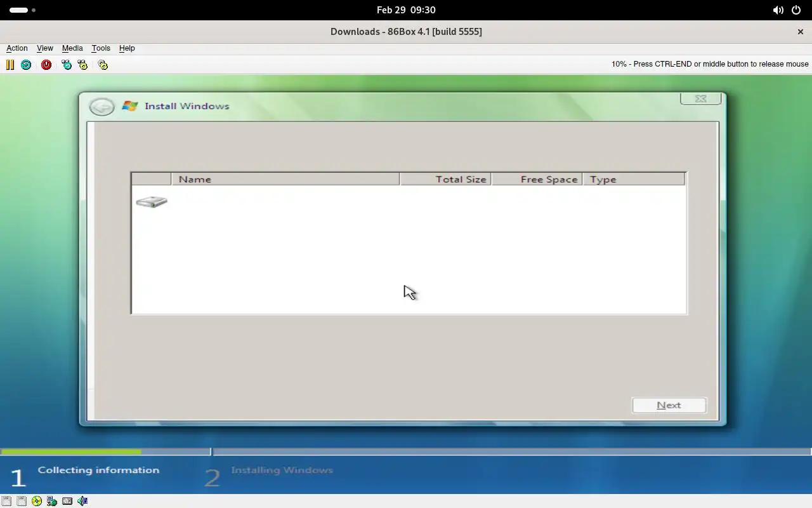
Task: Click first floppy drive status icon
Action: click(6, 501)
